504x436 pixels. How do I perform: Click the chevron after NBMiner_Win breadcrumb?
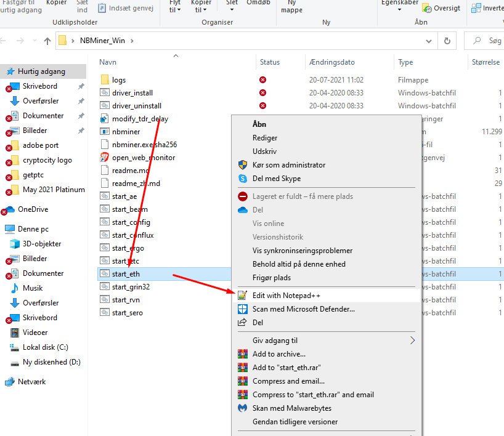(132, 41)
